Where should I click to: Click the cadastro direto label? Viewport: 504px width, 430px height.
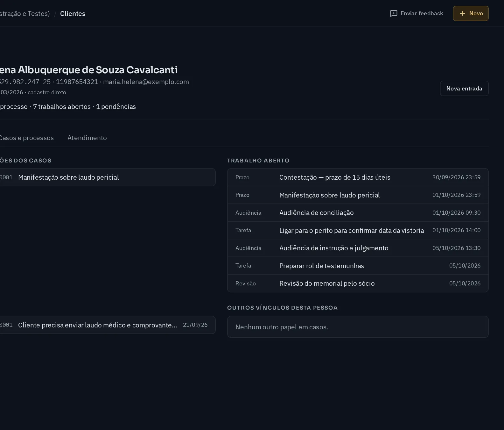coord(47,92)
